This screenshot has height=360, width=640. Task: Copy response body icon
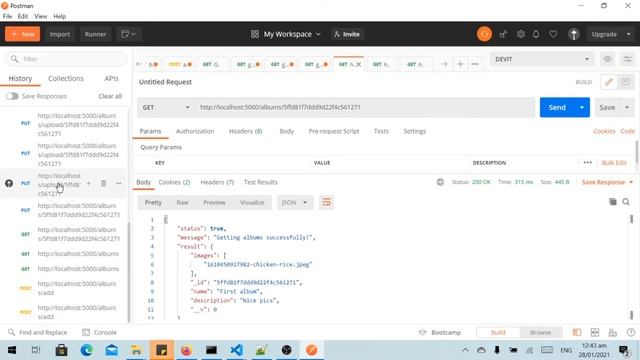[x=612, y=202]
